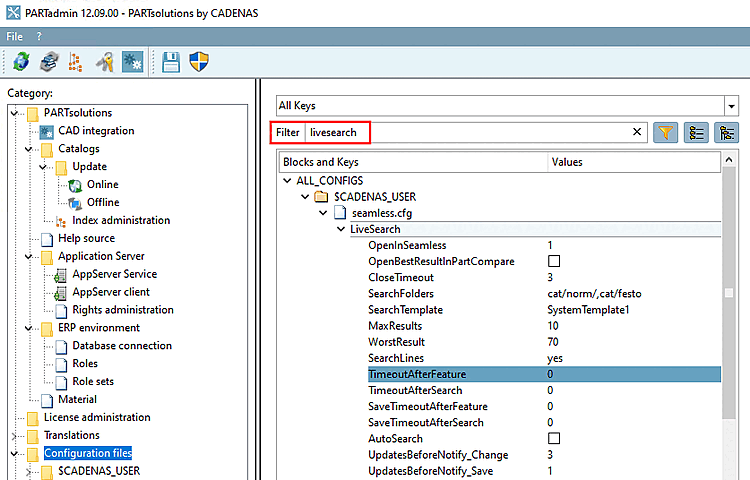
Task: Collapse the seamless.cfg node
Action: click(x=324, y=213)
